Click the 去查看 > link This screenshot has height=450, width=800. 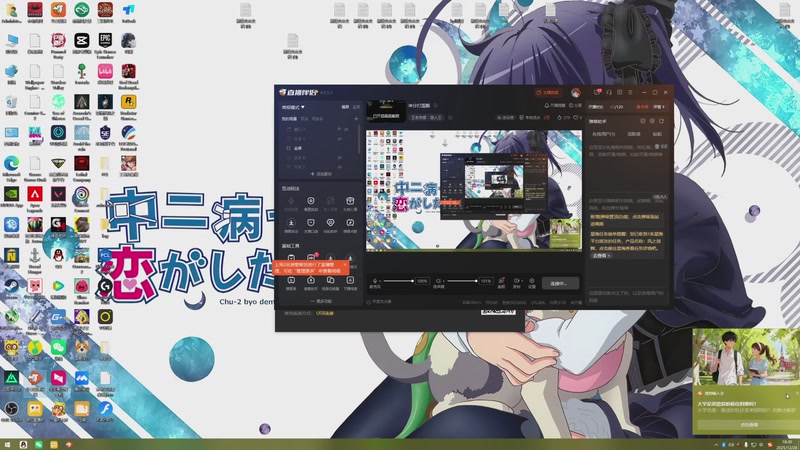tap(601, 255)
